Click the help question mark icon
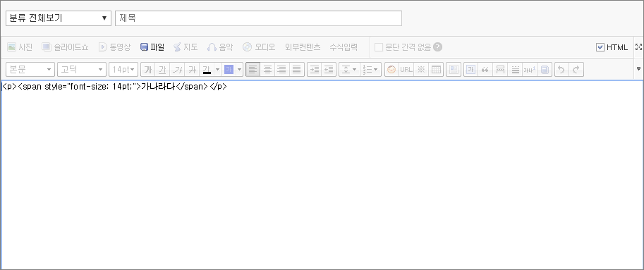 coord(438,47)
